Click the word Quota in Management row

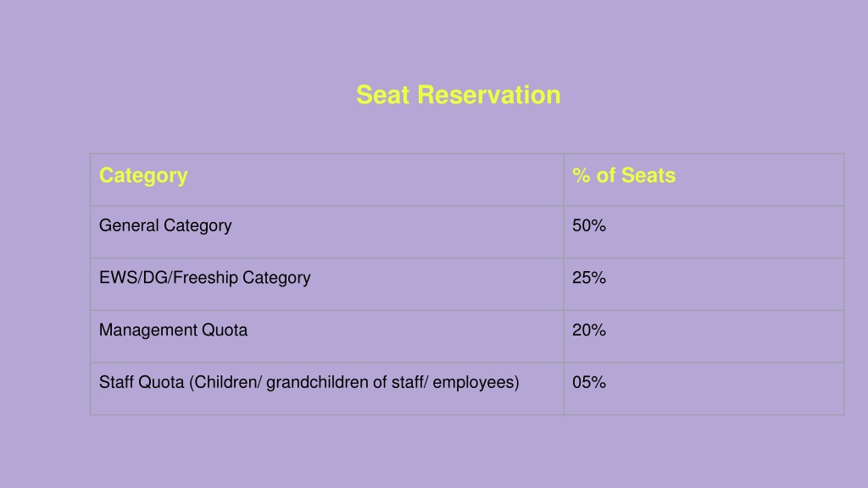click(224, 330)
